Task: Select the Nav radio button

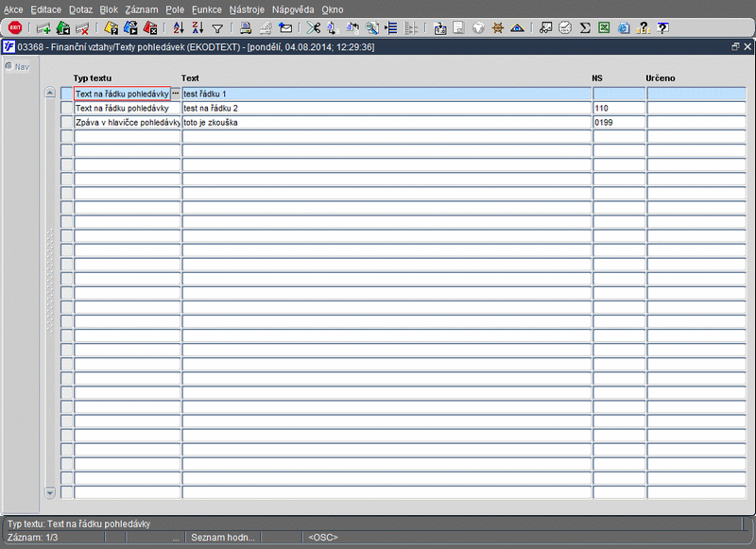Action: (x=9, y=66)
